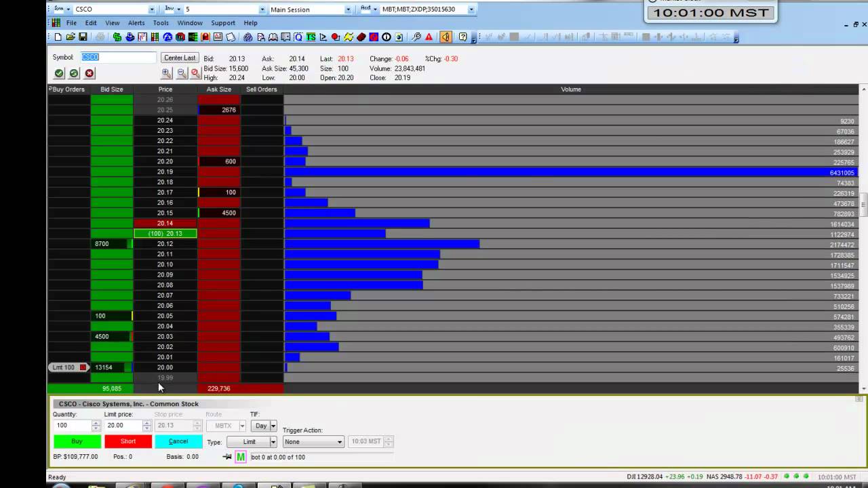The width and height of the screenshot is (868, 488).
Task: Click the 8700 bid size cell
Action: (x=112, y=244)
